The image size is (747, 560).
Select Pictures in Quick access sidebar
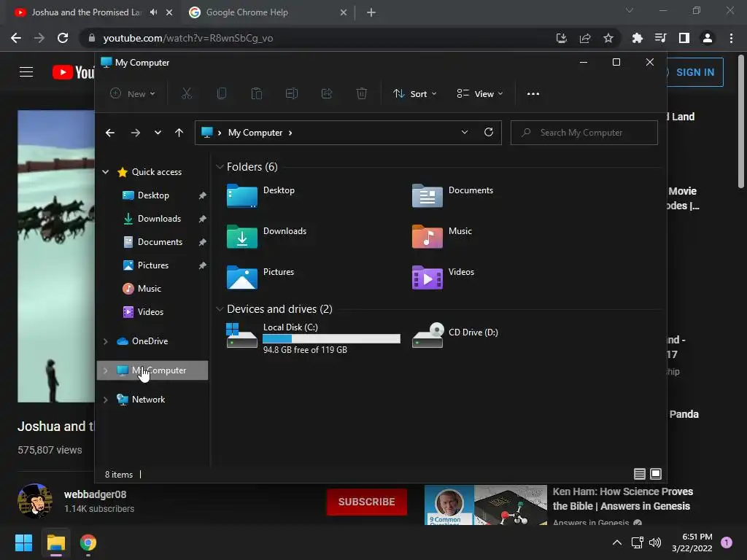[x=153, y=265]
